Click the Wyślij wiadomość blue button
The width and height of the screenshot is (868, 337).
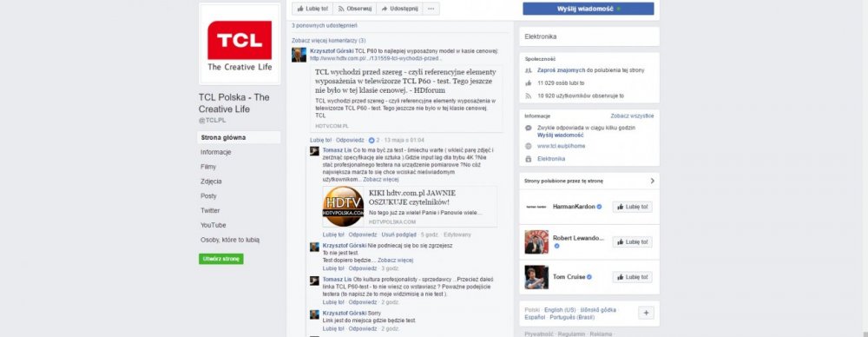point(589,9)
